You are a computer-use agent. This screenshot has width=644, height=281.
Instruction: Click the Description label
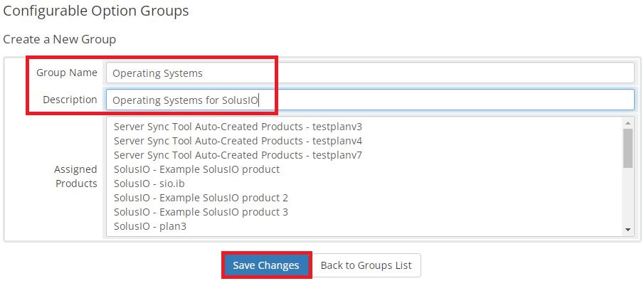70,100
